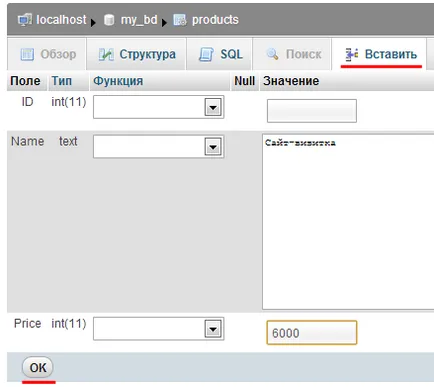Image resolution: width=434 pixels, height=387 pixels.
Task: Click the Функция column header link
Action: point(118,81)
